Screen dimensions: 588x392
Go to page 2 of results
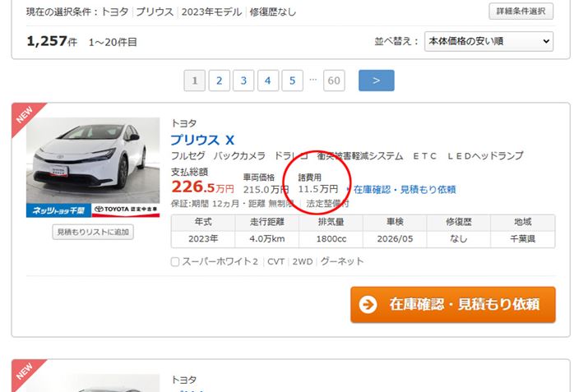point(219,81)
